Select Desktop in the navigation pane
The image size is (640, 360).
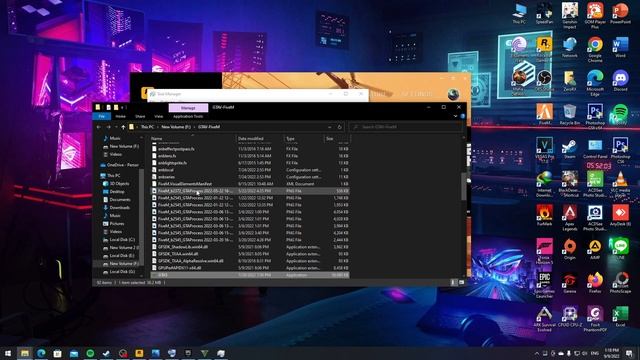point(114,192)
